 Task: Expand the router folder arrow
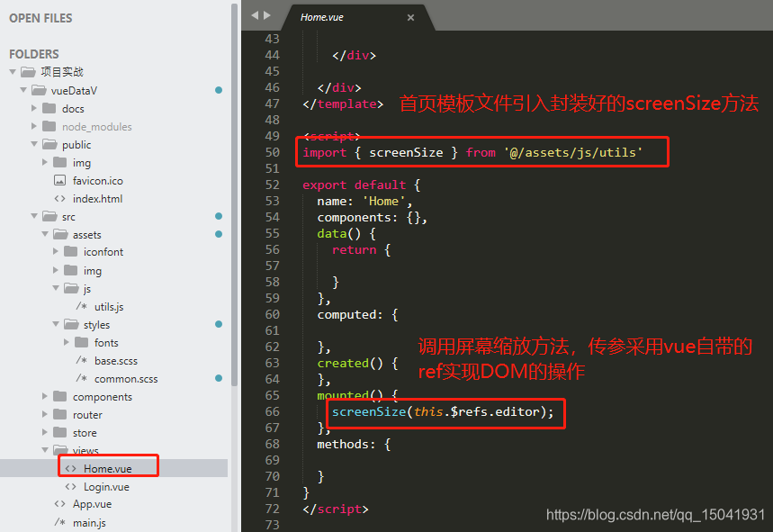[45, 414]
